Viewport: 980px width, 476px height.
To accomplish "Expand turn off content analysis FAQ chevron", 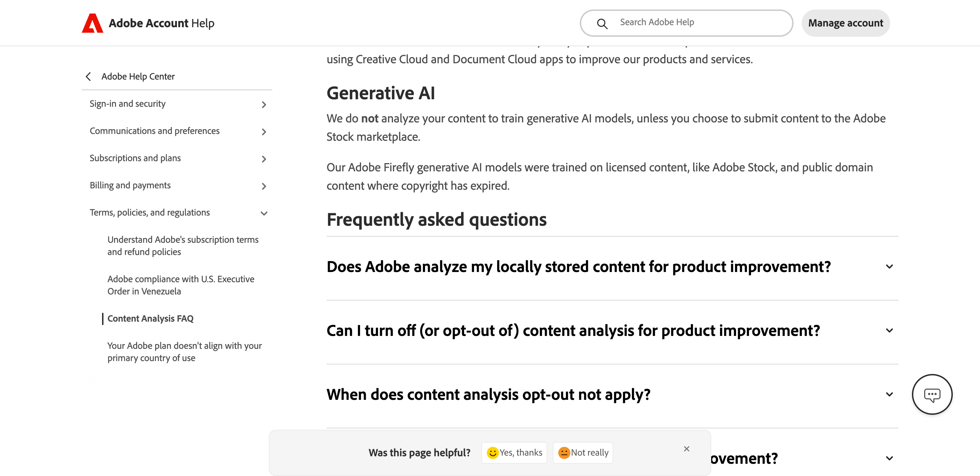I will click(889, 330).
